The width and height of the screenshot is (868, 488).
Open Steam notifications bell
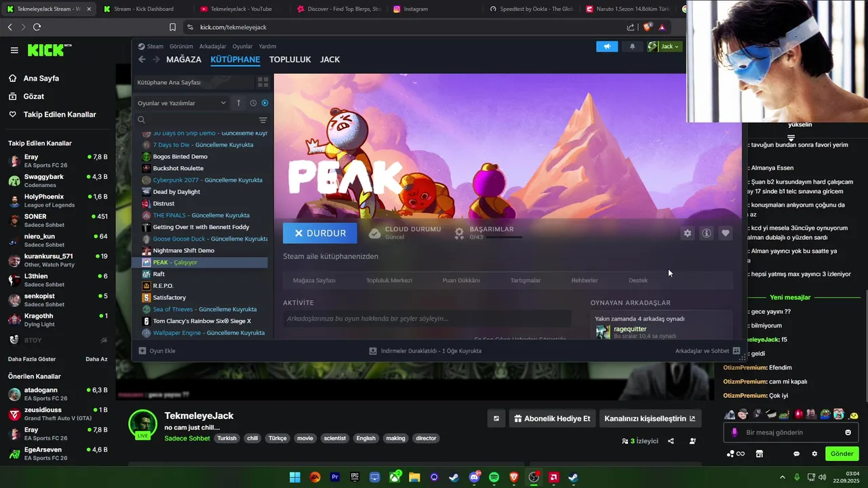coord(633,46)
